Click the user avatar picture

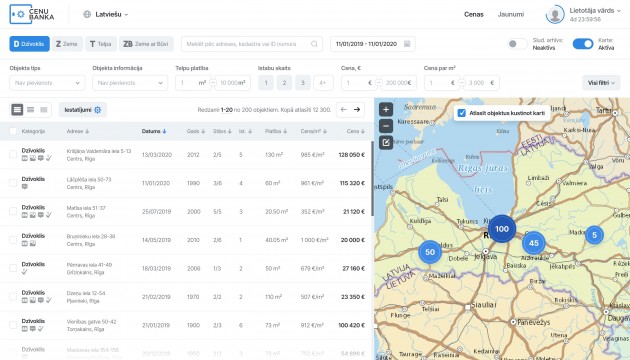pyautogui.click(x=555, y=14)
